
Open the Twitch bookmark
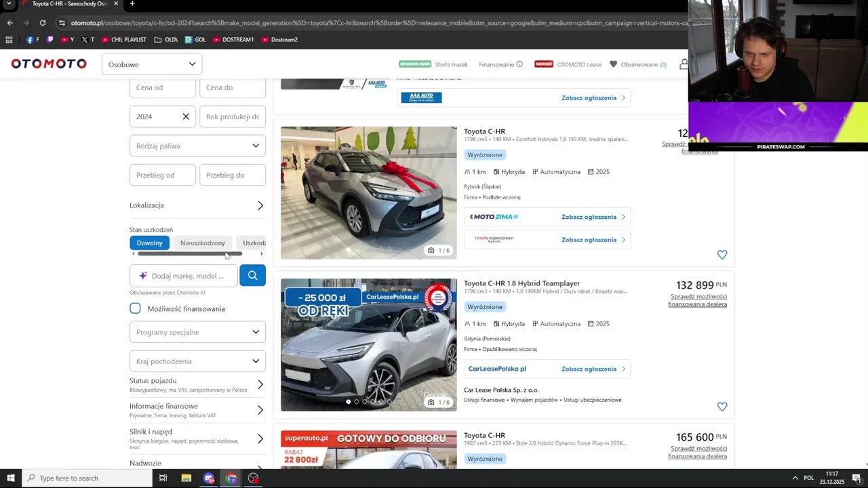[x=50, y=39]
